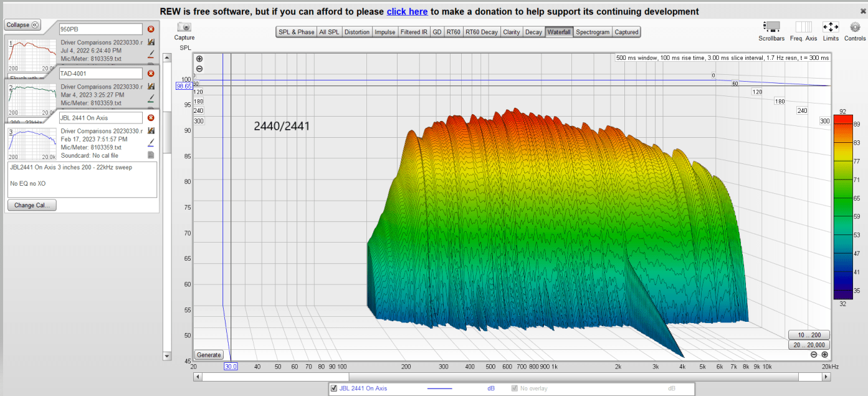Select the JBL 2441 measurement thumbnail
The image size is (868, 396).
point(32,143)
